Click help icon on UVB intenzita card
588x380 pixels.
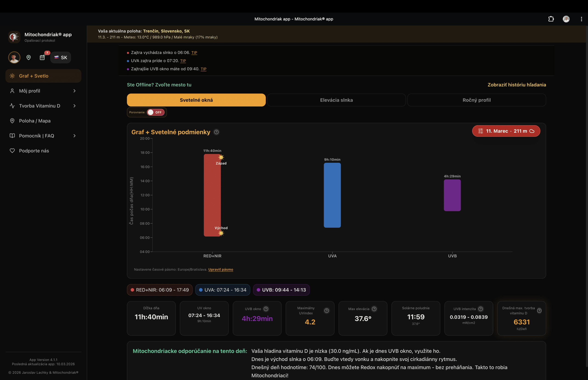pyautogui.click(x=480, y=309)
